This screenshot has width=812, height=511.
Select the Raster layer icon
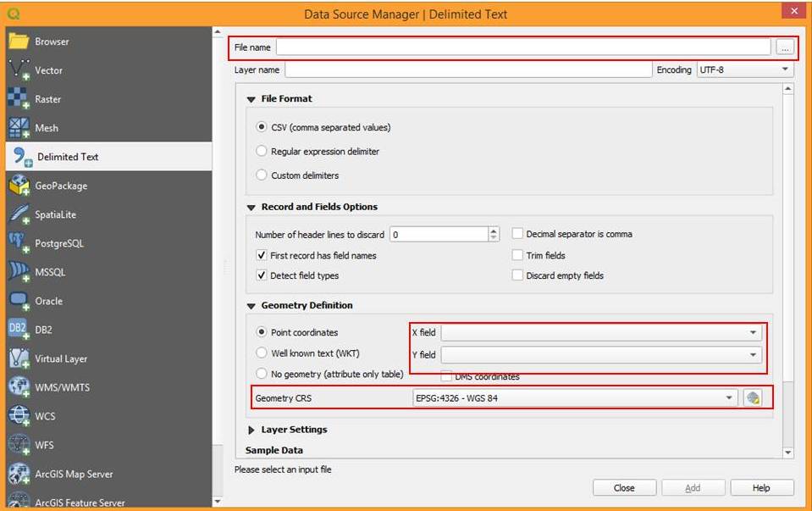click(x=19, y=98)
